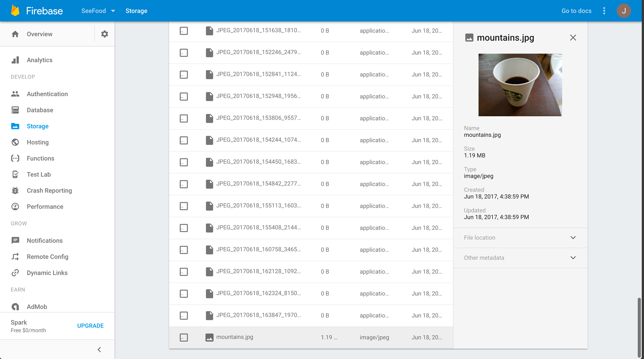Click the Crash Reporting bug icon
Viewport: 644px width, 359px height.
(15, 191)
